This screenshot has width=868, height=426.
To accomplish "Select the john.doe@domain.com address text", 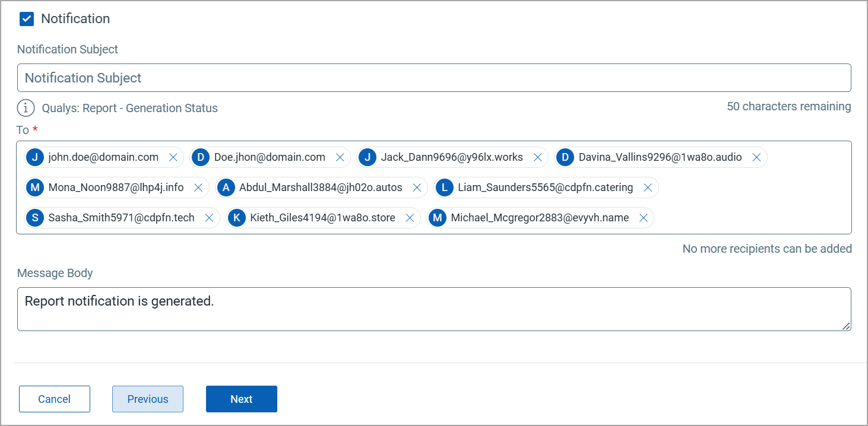I will [x=103, y=157].
